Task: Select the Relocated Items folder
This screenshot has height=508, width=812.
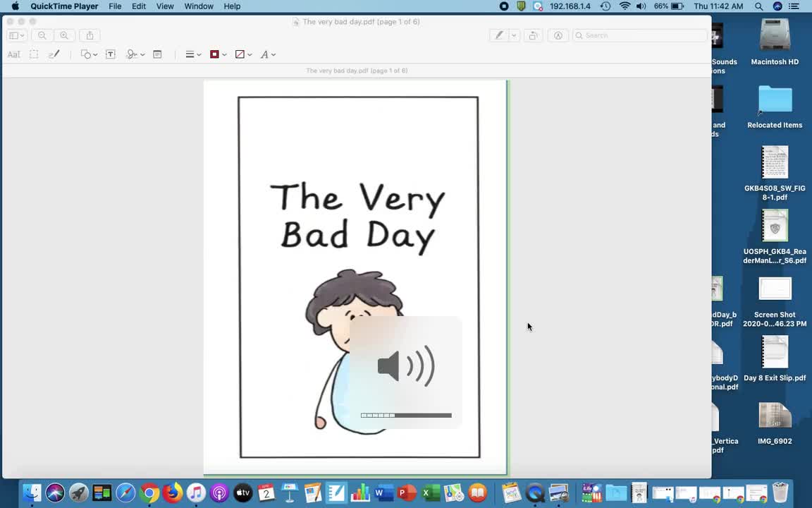Action: pyautogui.click(x=775, y=107)
